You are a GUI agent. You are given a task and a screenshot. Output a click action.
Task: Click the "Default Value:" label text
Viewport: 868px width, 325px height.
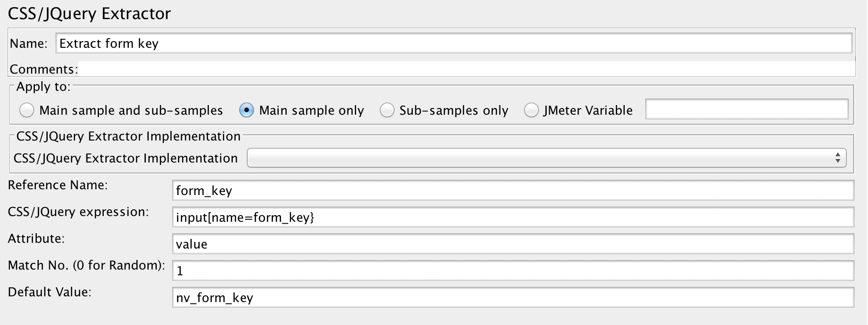(x=50, y=292)
